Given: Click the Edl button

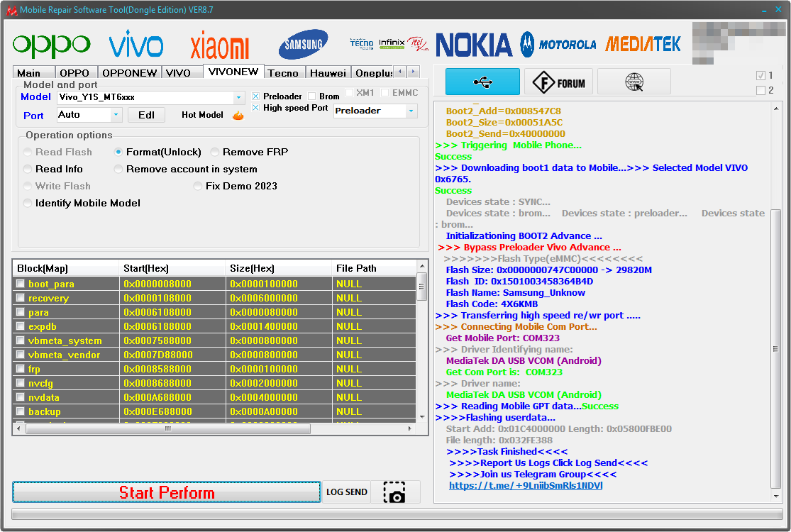Looking at the screenshot, I should (x=146, y=115).
